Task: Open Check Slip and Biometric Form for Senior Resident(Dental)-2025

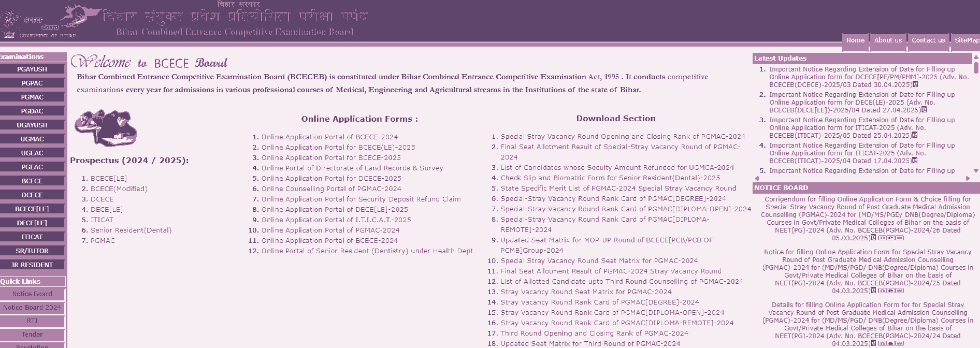Action: click(x=610, y=178)
